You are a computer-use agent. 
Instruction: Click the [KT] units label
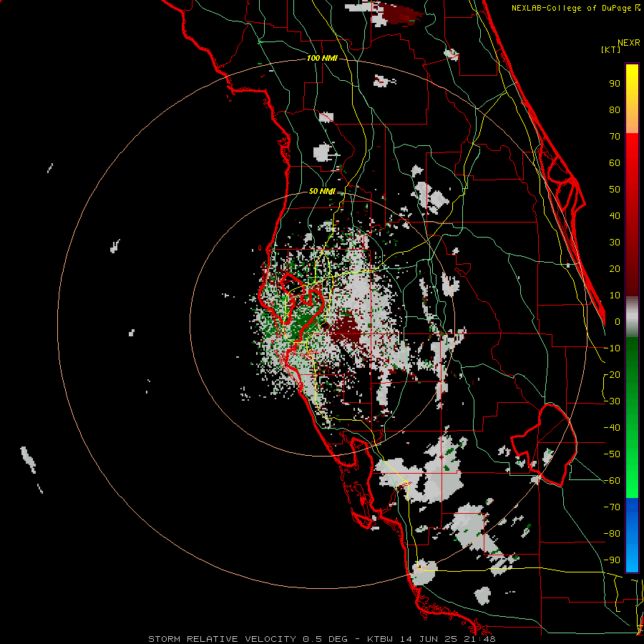[611, 49]
